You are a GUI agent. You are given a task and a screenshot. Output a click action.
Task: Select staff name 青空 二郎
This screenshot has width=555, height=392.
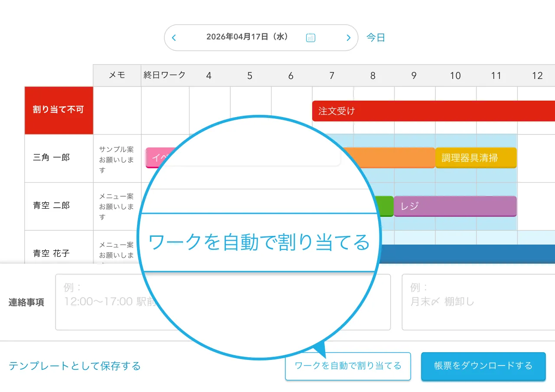[x=51, y=206]
